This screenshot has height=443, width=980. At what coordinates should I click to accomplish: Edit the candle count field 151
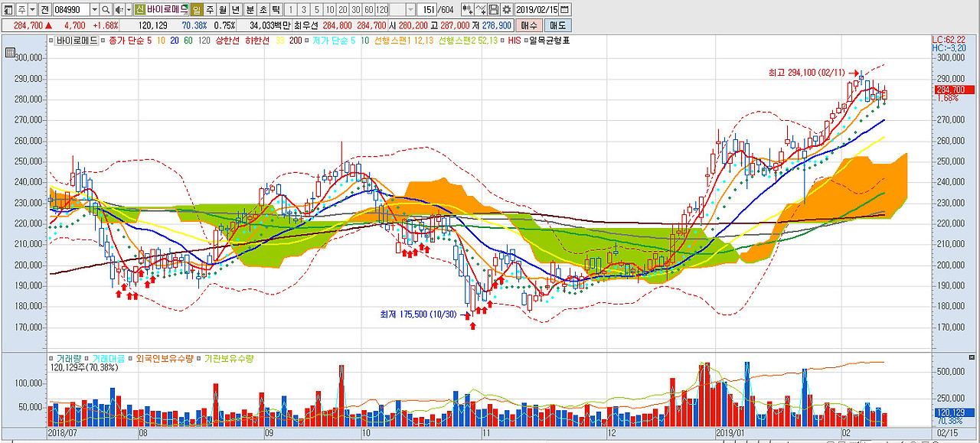click(426, 10)
